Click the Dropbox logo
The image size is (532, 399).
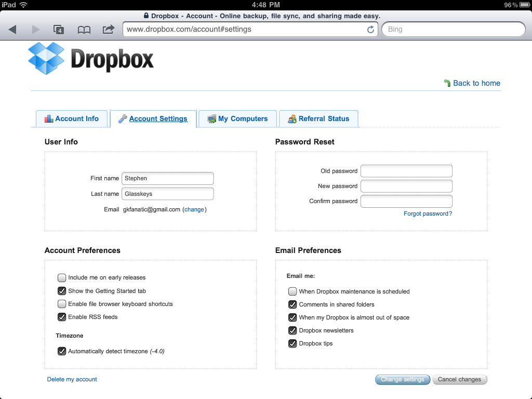91,58
